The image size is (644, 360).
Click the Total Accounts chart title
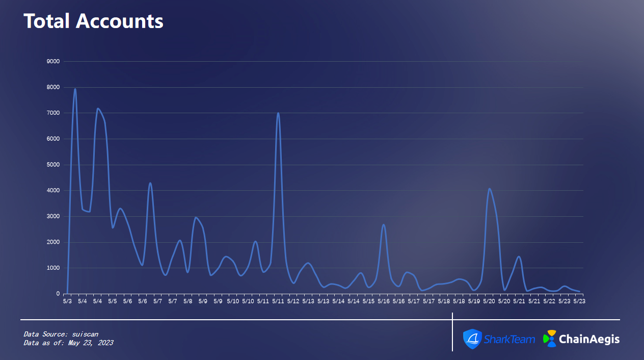pyautogui.click(x=93, y=21)
